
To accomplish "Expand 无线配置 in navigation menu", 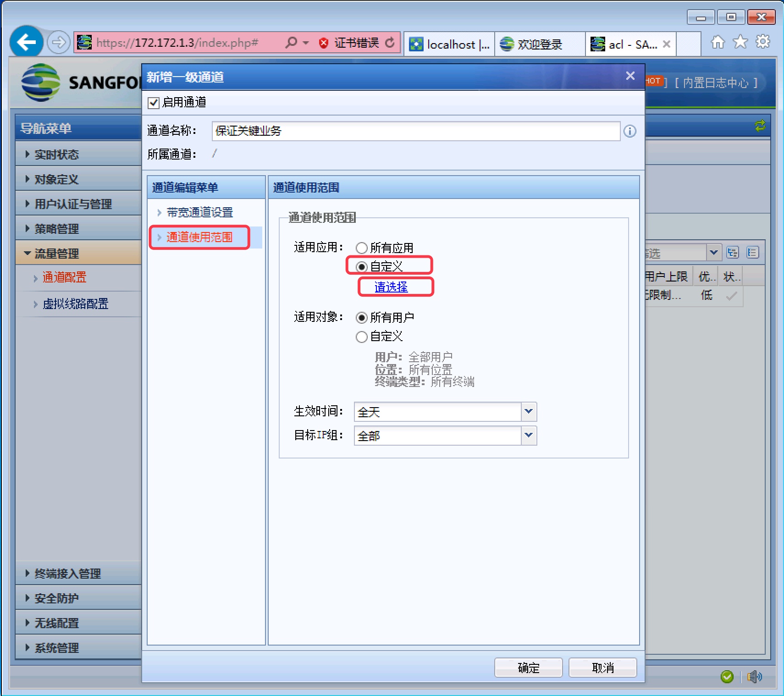I will tap(78, 623).
